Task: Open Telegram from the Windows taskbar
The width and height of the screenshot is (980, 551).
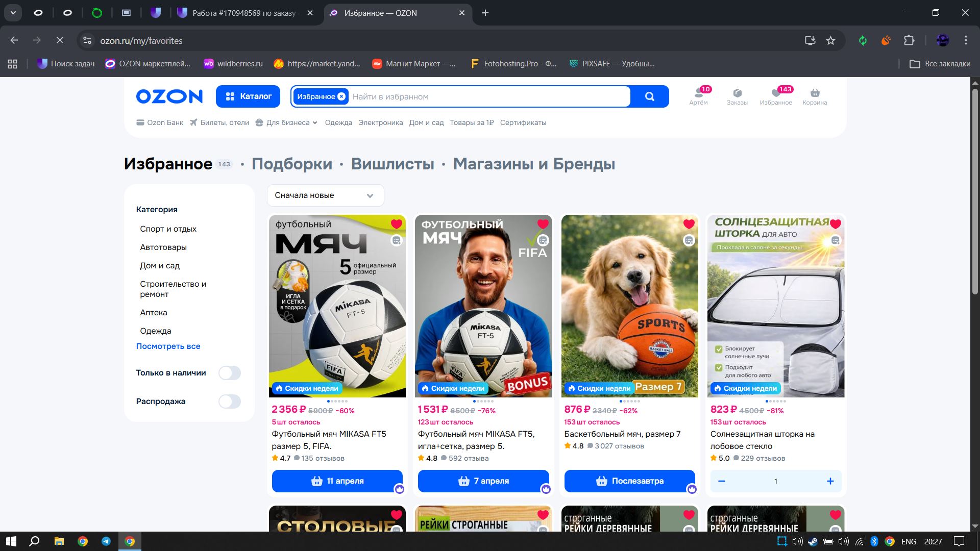Action: pos(106,541)
